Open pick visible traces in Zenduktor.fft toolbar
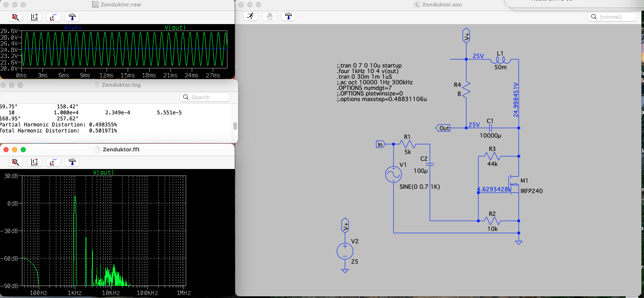The height and width of the screenshot is (298, 644). [53, 162]
